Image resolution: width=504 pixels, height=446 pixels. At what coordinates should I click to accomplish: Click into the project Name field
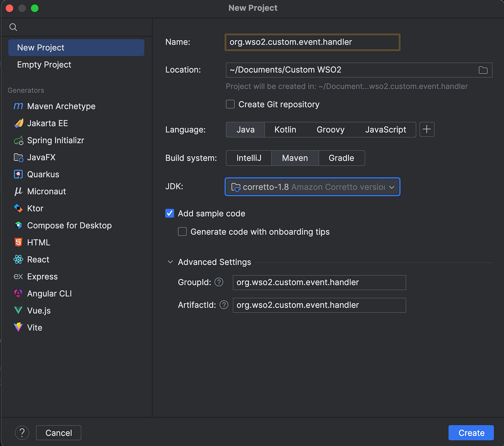pos(312,42)
